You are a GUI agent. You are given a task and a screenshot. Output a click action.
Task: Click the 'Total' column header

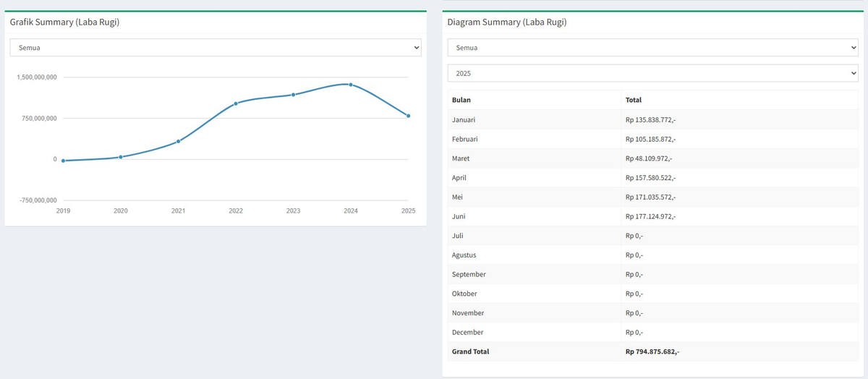tap(634, 100)
